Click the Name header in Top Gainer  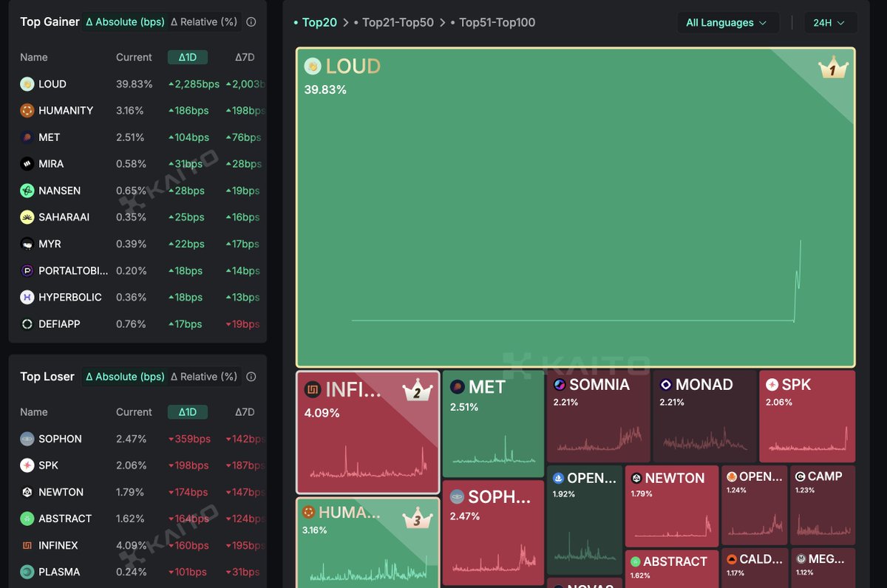point(34,57)
